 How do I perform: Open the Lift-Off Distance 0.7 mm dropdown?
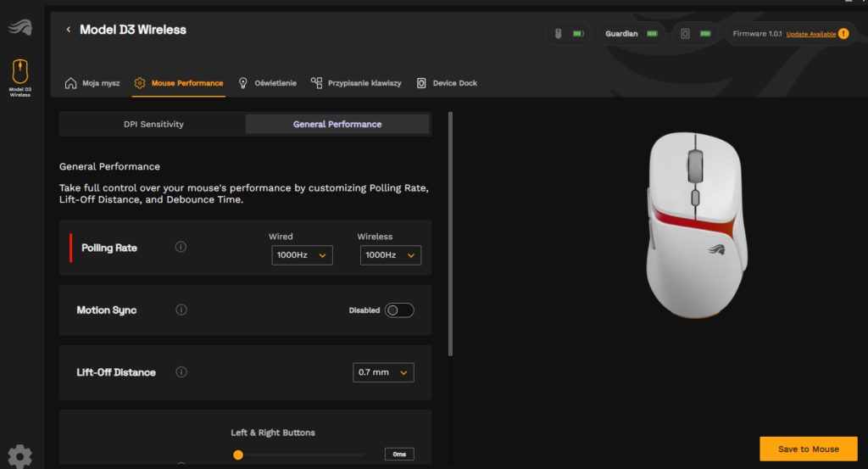[383, 372]
